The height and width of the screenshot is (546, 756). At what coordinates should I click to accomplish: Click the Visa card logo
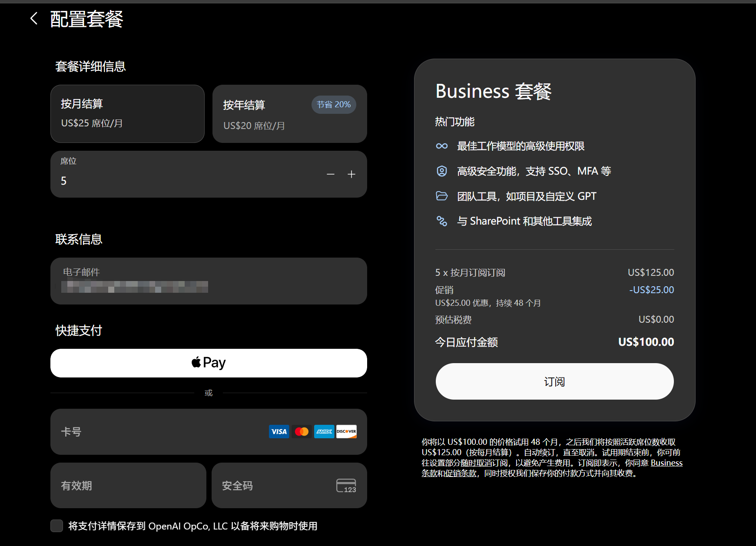tap(279, 432)
